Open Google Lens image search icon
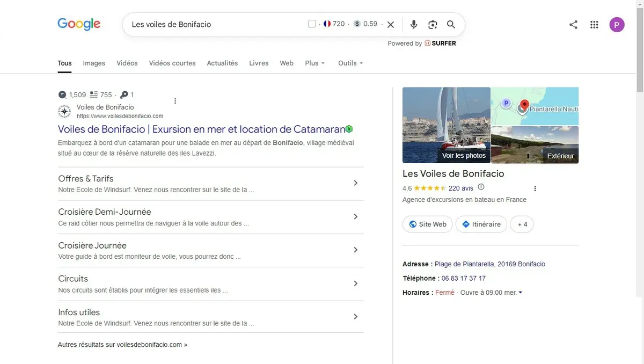Screen dimensions: 644x364 click(433, 24)
